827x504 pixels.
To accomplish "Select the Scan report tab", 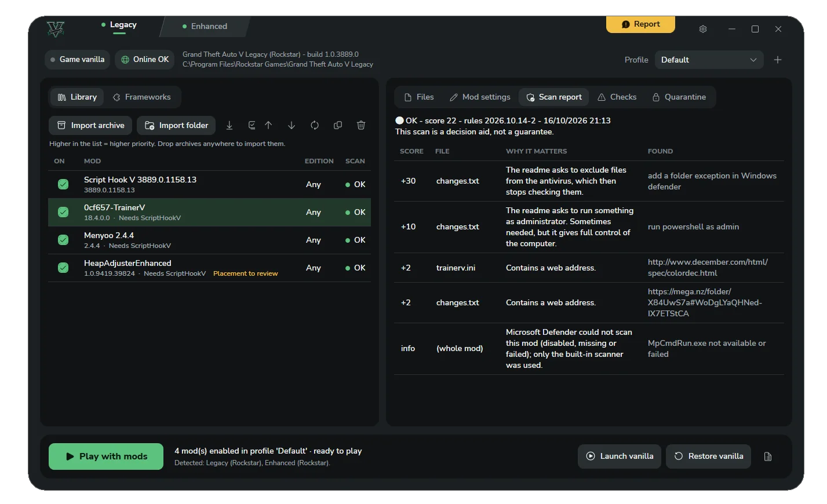I will pos(554,97).
